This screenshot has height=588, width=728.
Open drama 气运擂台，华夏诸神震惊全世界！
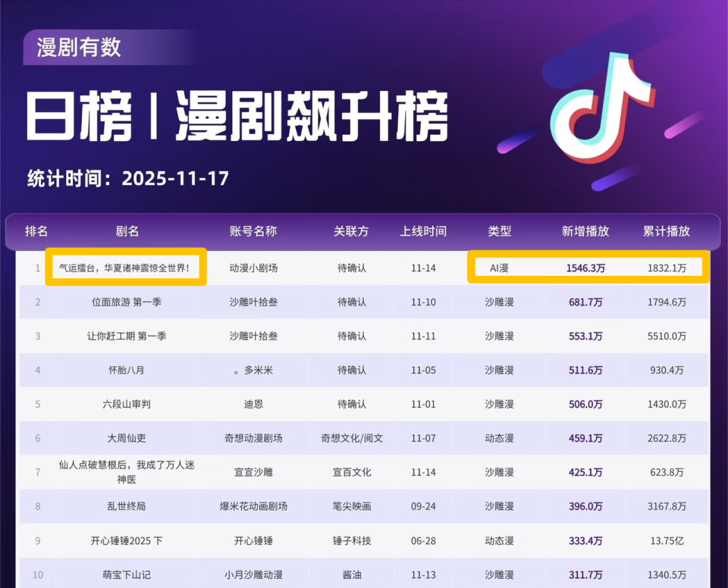pyautogui.click(x=126, y=267)
